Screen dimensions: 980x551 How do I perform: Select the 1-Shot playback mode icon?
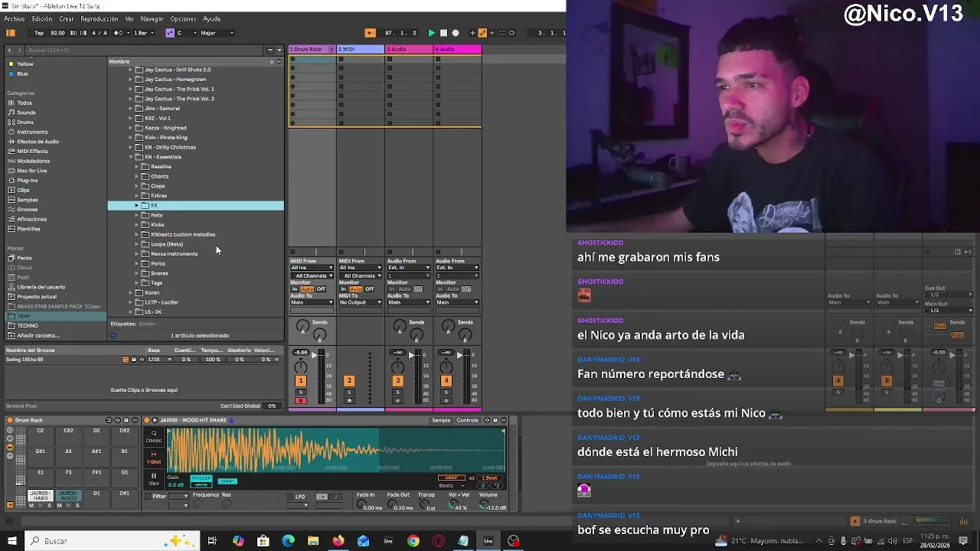pyautogui.click(x=154, y=457)
